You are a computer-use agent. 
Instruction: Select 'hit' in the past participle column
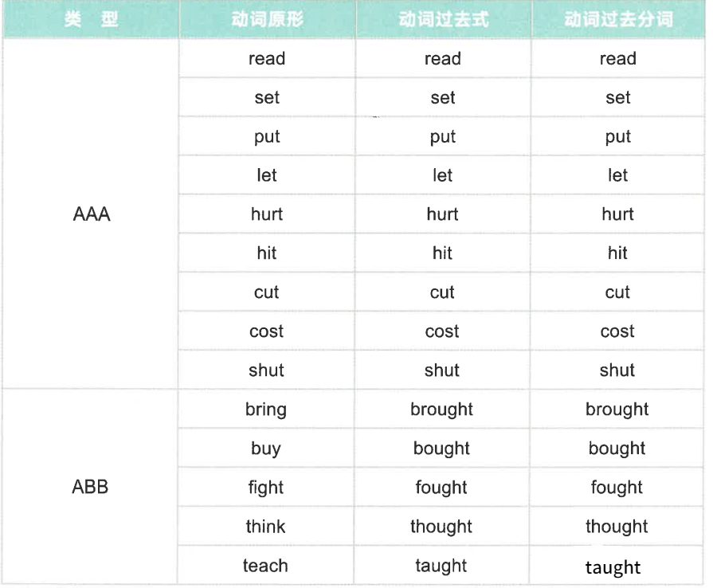point(618,253)
